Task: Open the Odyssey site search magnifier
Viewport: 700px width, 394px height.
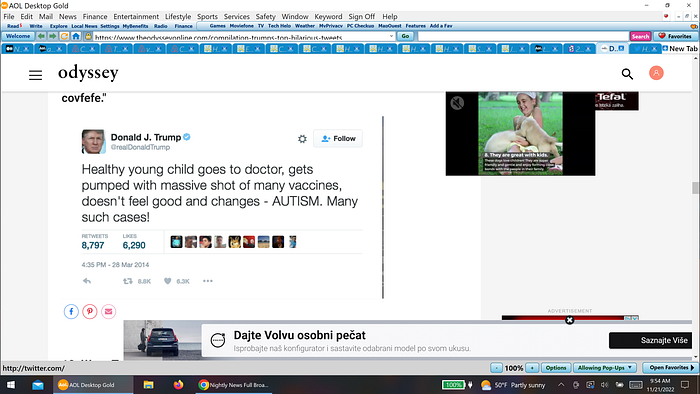Action: coord(627,74)
